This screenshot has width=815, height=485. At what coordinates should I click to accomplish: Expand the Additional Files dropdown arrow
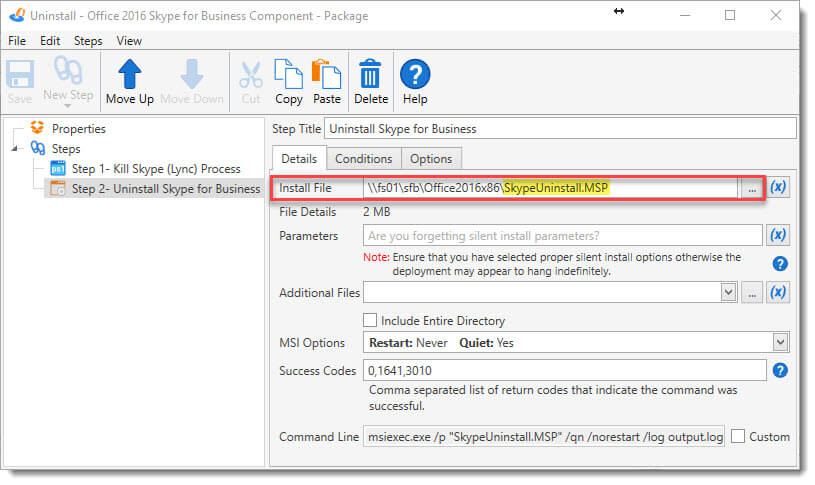point(728,292)
